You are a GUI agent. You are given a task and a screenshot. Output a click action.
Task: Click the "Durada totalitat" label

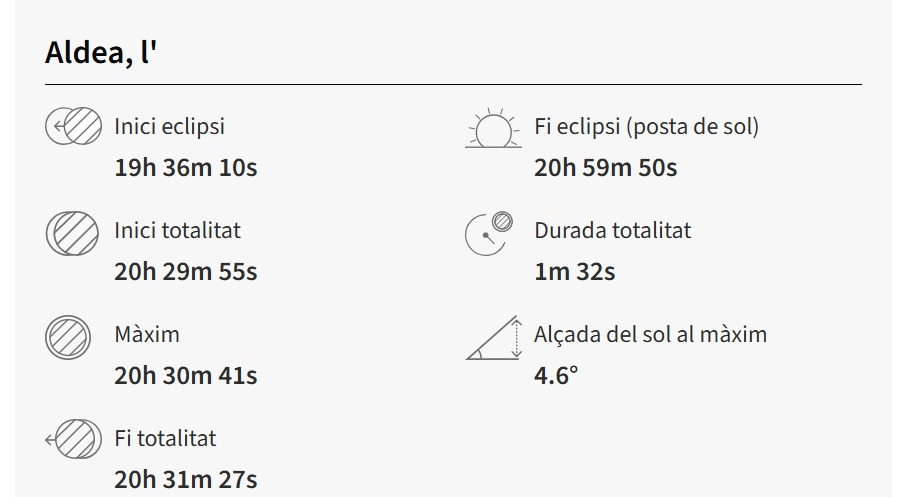pos(612,231)
